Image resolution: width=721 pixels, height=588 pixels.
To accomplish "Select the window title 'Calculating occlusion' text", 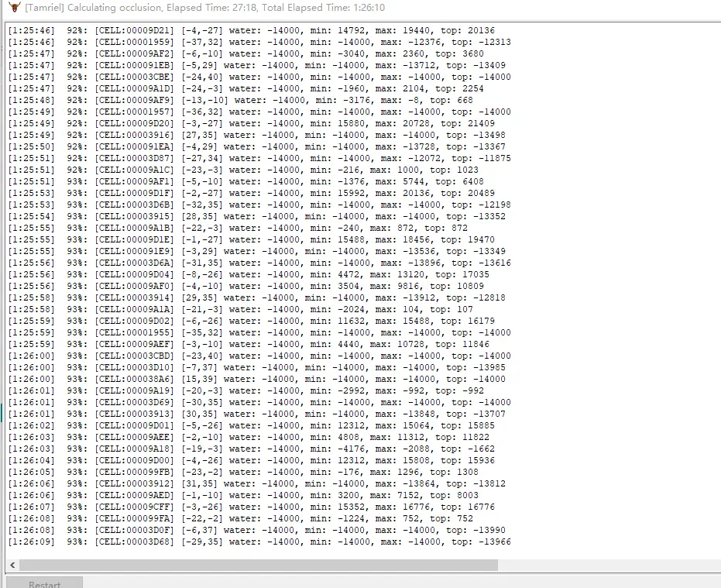I will pyautogui.click(x=114, y=8).
